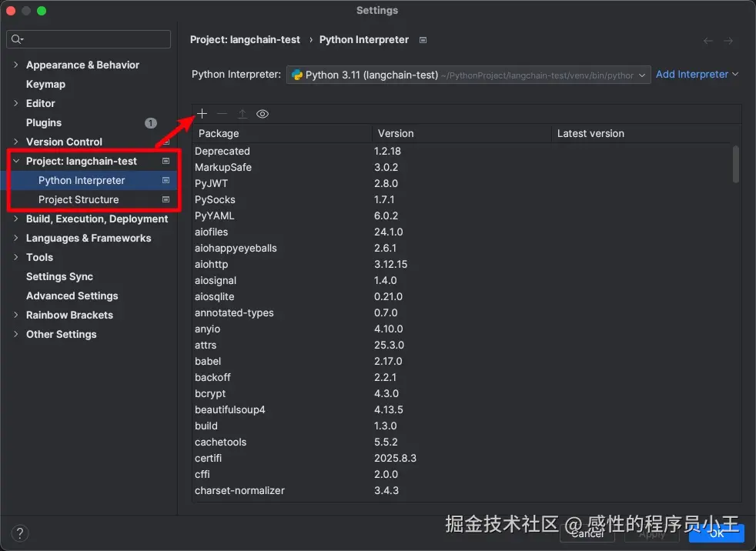Select the aiosqlite package row
The width and height of the screenshot is (756, 551).
pyautogui.click(x=462, y=296)
